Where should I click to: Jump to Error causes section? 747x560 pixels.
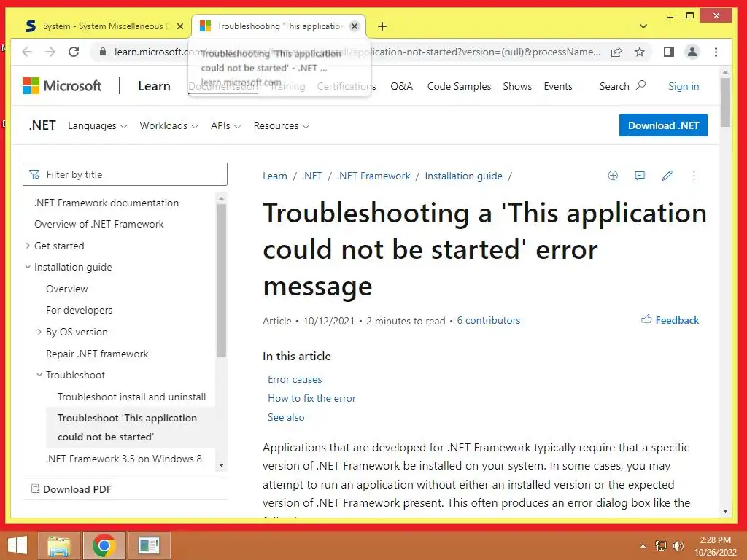tap(295, 379)
